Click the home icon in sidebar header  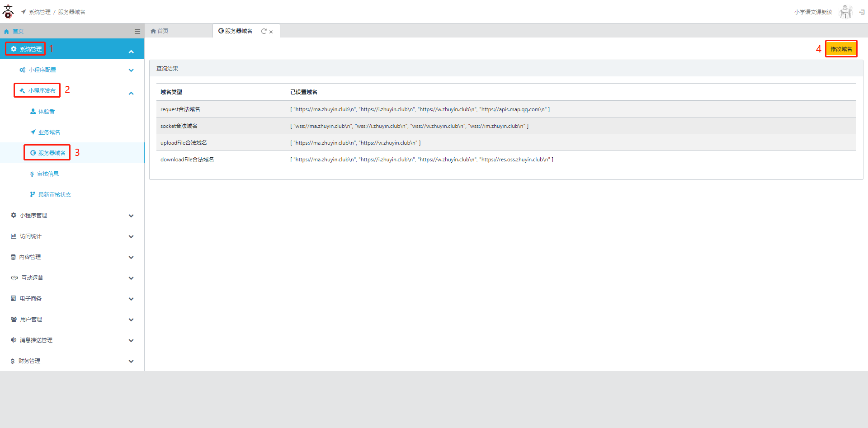pos(6,32)
